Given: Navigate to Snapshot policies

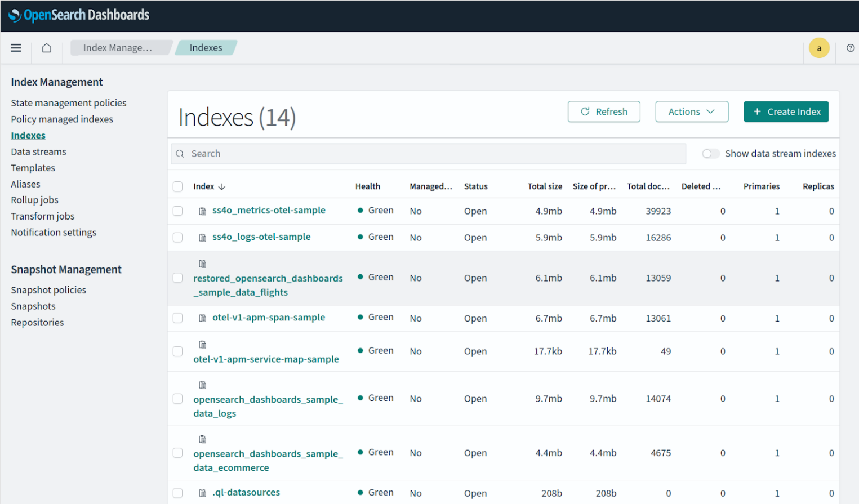Looking at the screenshot, I should [x=48, y=290].
